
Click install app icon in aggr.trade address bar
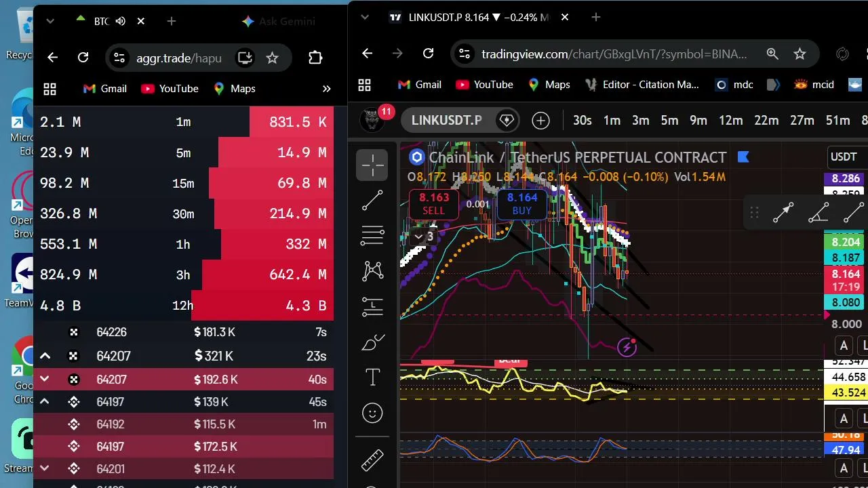245,58
